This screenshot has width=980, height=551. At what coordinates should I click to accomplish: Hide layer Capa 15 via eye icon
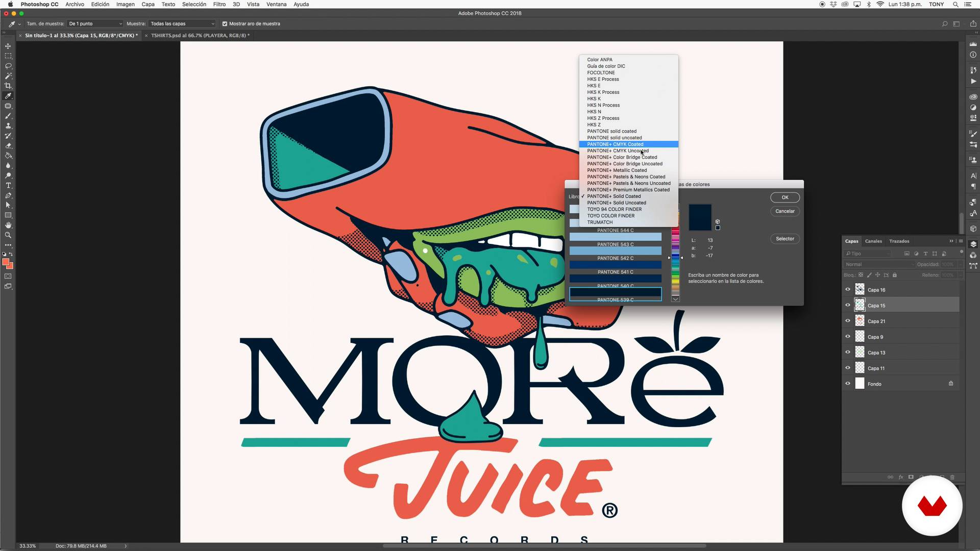[848, 305]
